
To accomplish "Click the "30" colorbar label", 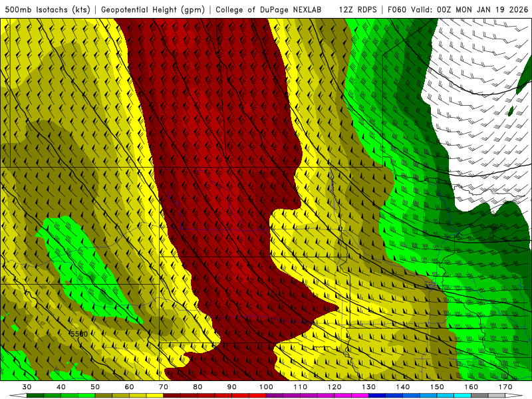I will tap(27, 387).
